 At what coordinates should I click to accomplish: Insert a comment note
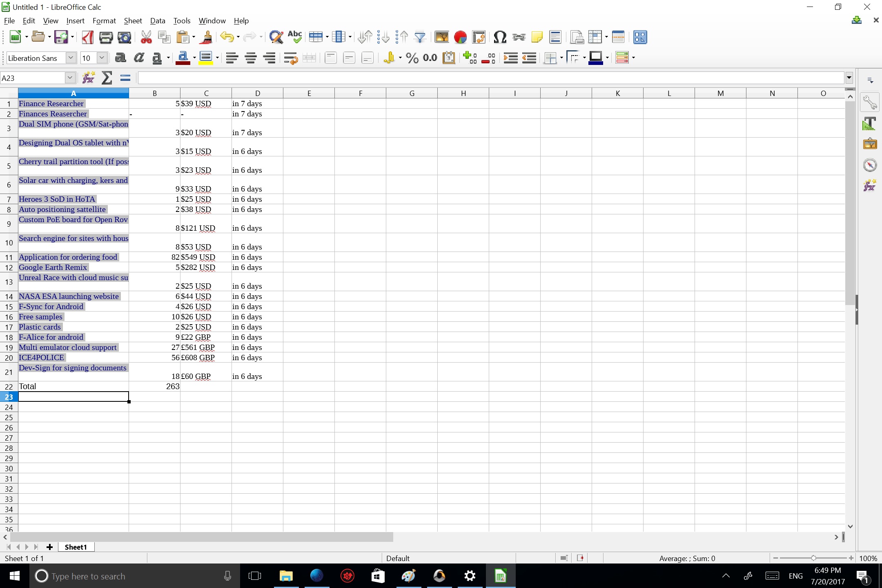tap(537, 37)
